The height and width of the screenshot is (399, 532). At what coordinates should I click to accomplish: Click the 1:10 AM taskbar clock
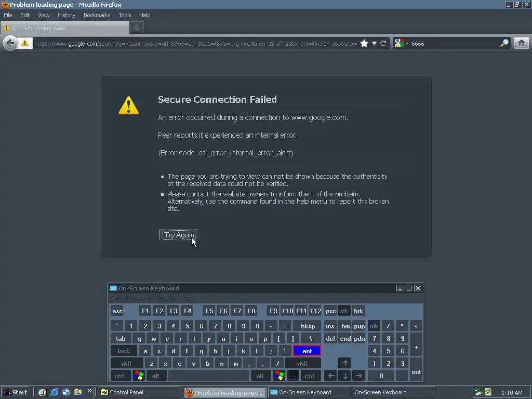[x=512, y=393]
